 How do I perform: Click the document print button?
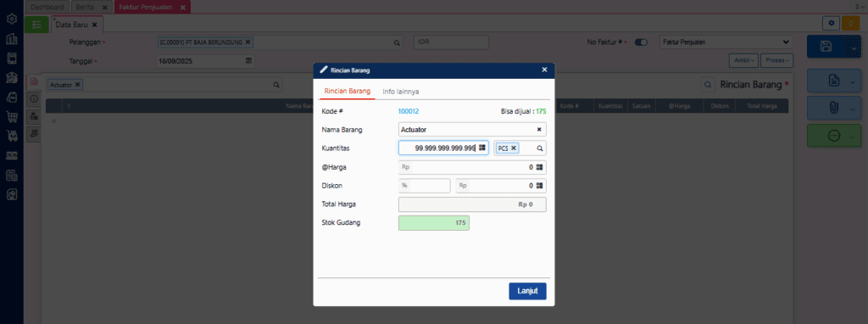(834, 81)
